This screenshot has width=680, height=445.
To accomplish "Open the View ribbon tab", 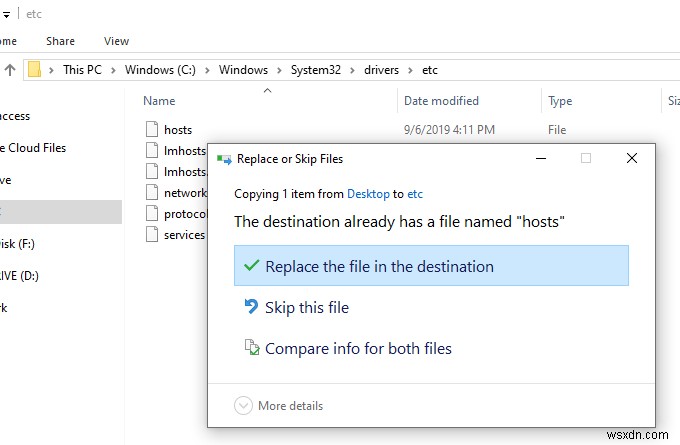I will coord(116,41).
